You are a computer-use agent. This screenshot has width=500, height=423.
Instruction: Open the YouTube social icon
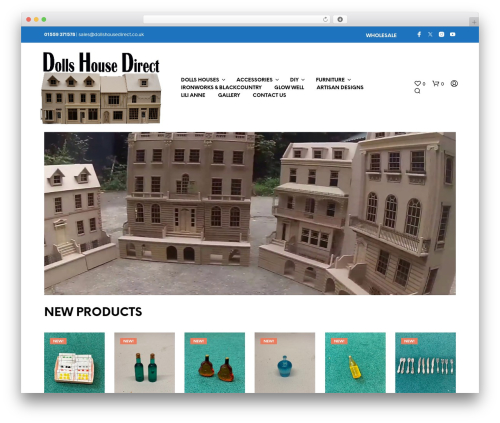click(x=452, y=34)
